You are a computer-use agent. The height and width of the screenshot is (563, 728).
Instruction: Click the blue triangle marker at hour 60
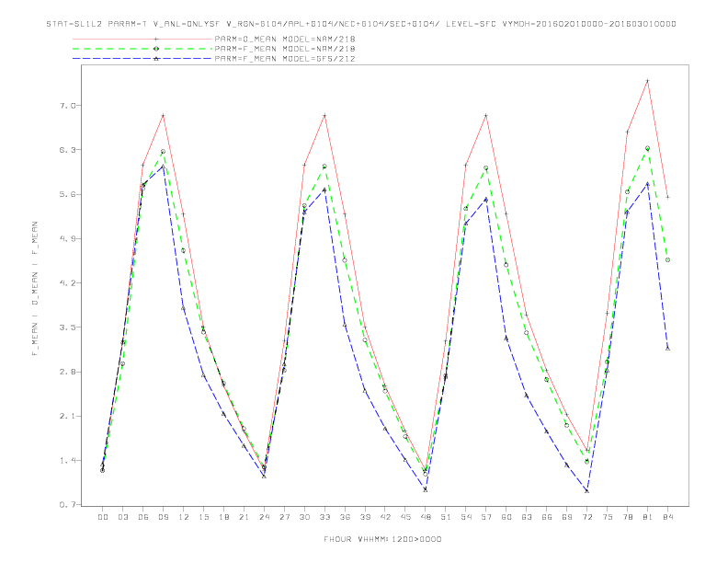point(506,339)
